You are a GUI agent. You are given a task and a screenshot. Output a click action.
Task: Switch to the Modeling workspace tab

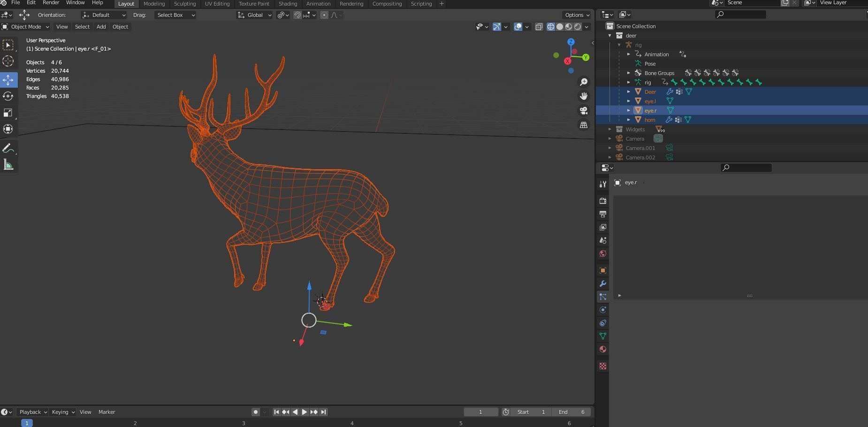click(x=154, y=4)
